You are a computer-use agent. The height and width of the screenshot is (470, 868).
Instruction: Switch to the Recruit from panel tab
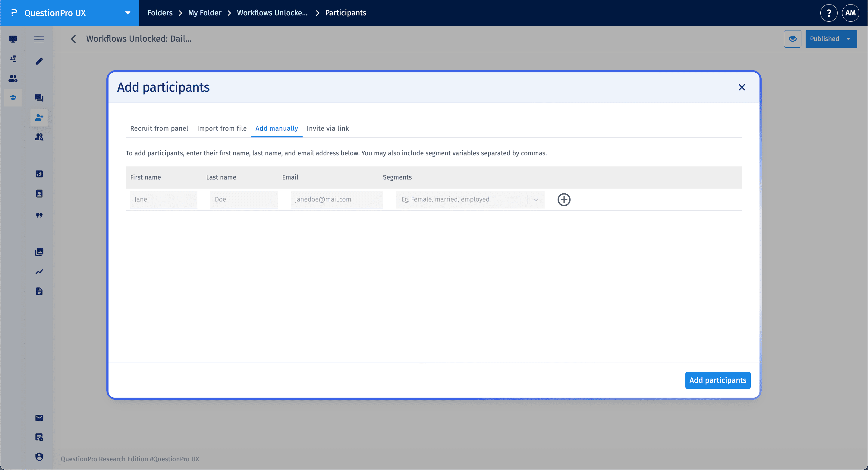pos(159,129)
